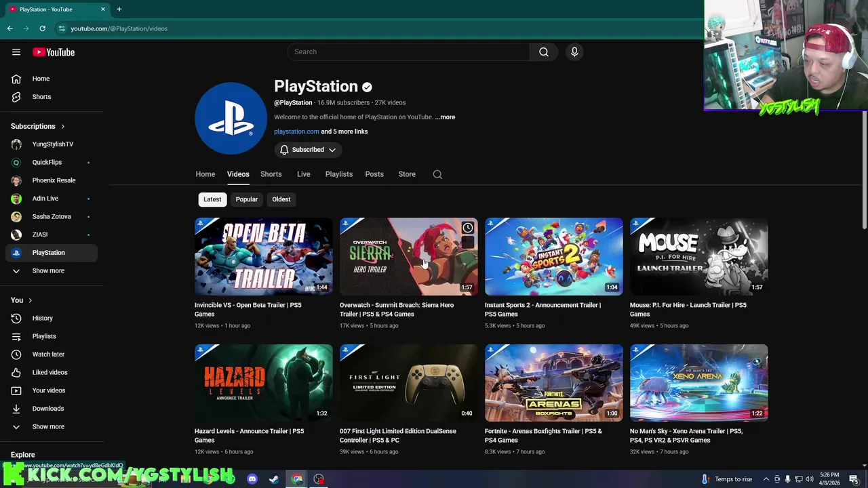The image size is (868, 488).
Task: Show hidden system tray icons
Action: [766, 479]
